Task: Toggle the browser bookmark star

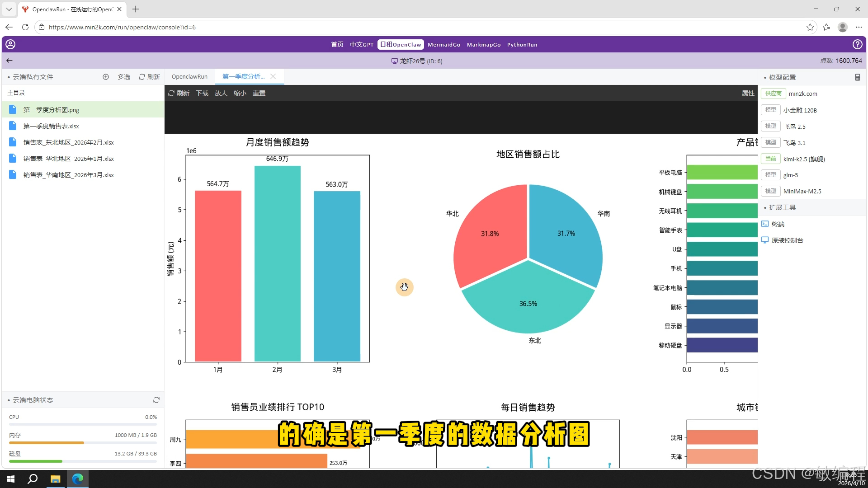Action: point(809,27)
